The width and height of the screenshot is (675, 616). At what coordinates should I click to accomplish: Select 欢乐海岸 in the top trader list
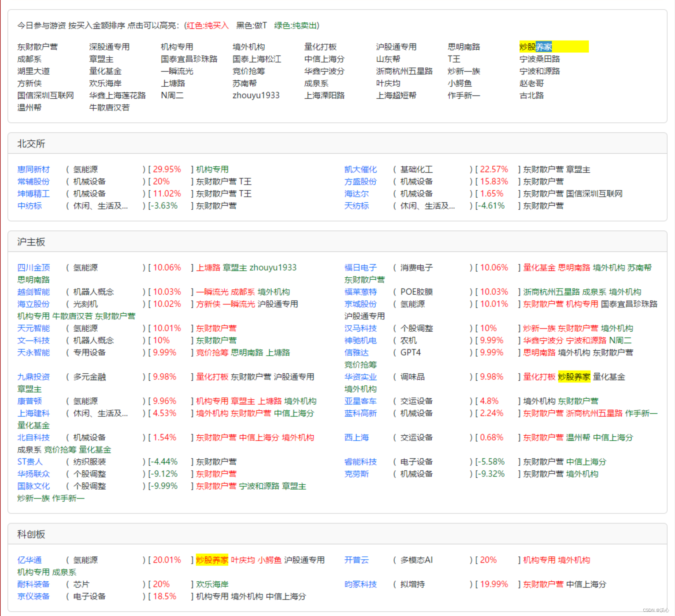click(x=105, y=83)
